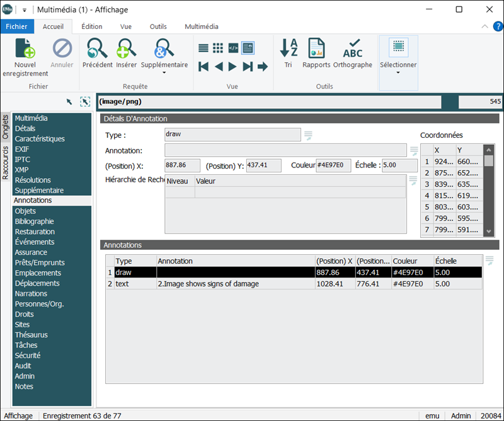Select the details view icon
Image resolution: width=504 pixels, height=421 pixels.
pyautogui.click(x=248, y=48)
